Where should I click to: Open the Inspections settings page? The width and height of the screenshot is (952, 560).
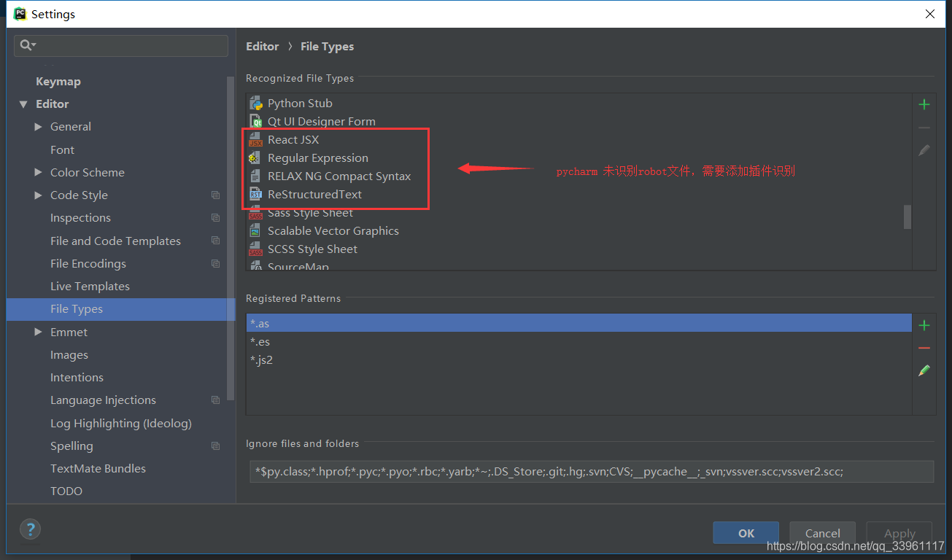(80, 217)
